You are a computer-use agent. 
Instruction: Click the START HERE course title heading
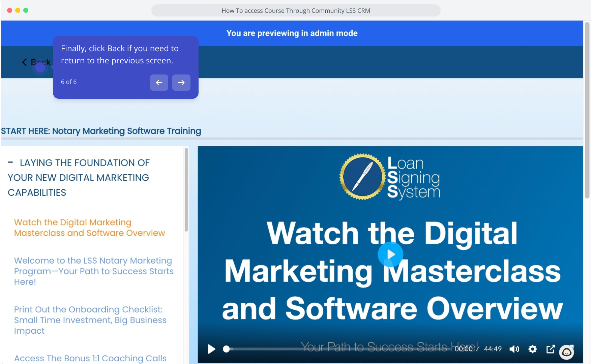[x=101, y=131]
